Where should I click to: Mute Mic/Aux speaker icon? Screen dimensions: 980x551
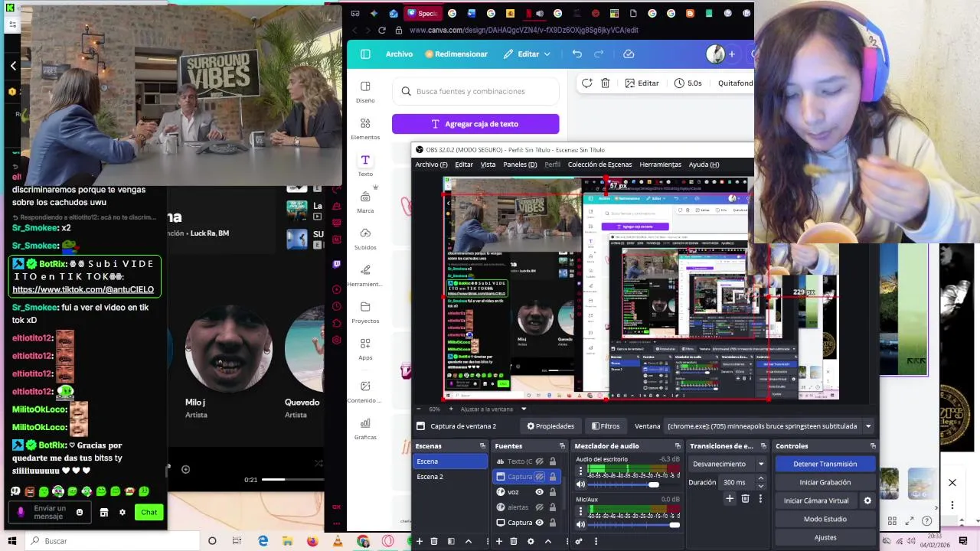[x=580, y=525]
